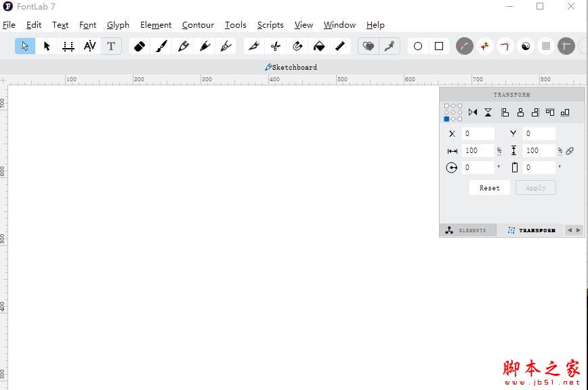Switch to the Transform panel tab
588x390 pixels.
tap(531, 230)
